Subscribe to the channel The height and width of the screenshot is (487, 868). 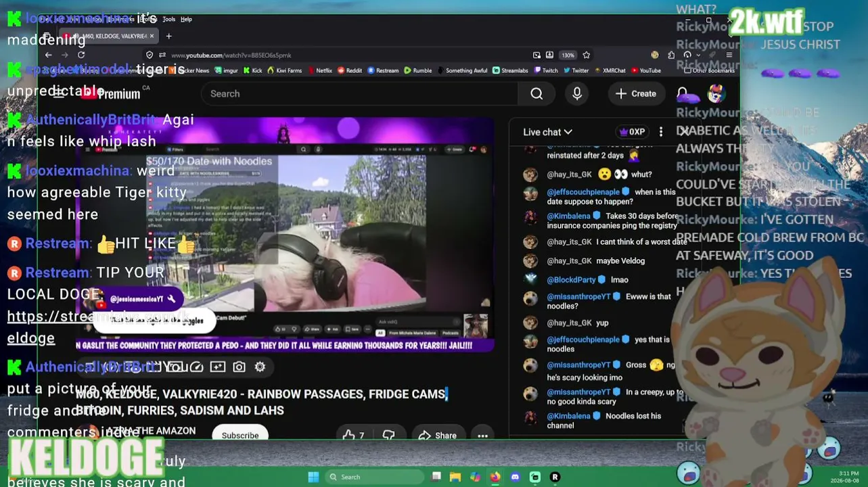click(240, 436)
